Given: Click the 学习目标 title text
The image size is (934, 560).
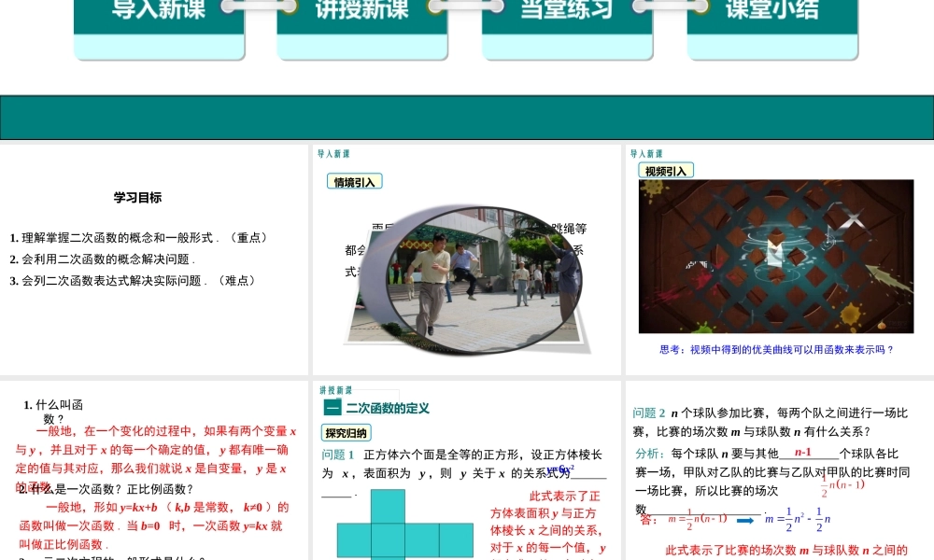Looking at the screenshot, I should click(137, 198).
